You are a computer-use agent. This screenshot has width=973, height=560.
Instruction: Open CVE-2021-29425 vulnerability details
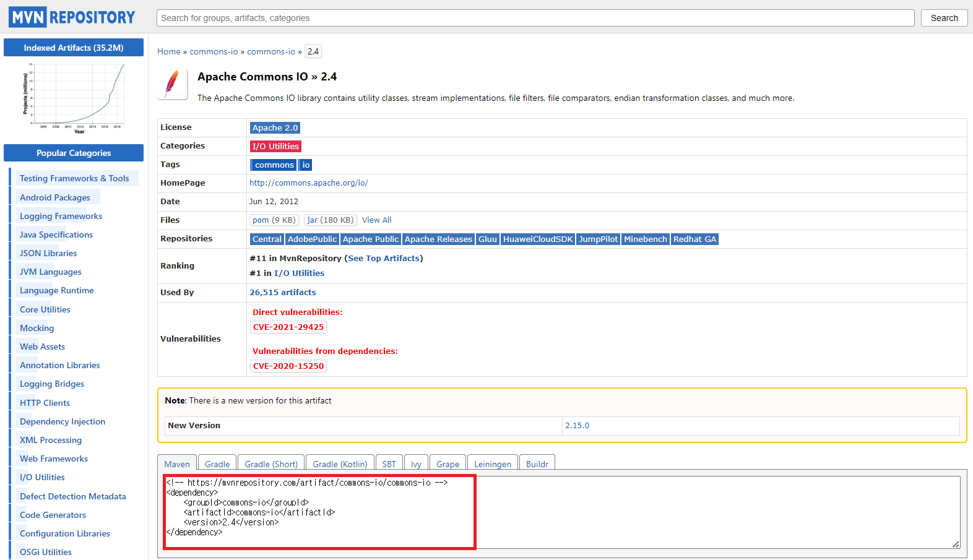(x=288, y=327)
